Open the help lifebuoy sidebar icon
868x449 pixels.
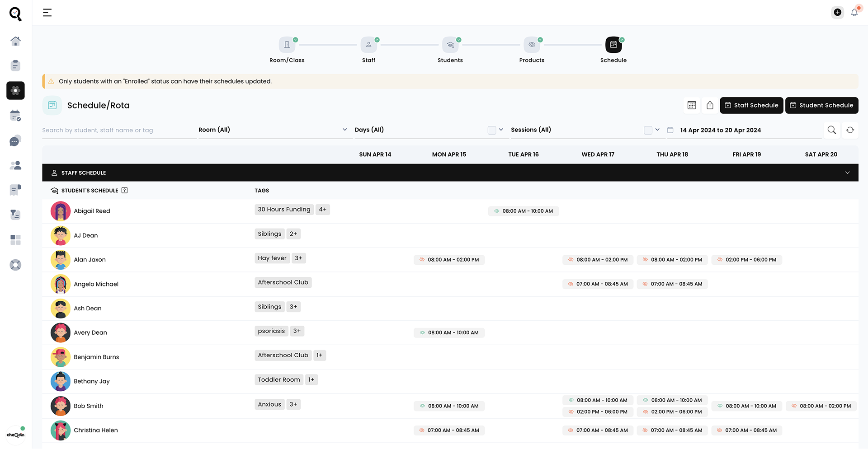pyautogui.click(x=15, y=265)
